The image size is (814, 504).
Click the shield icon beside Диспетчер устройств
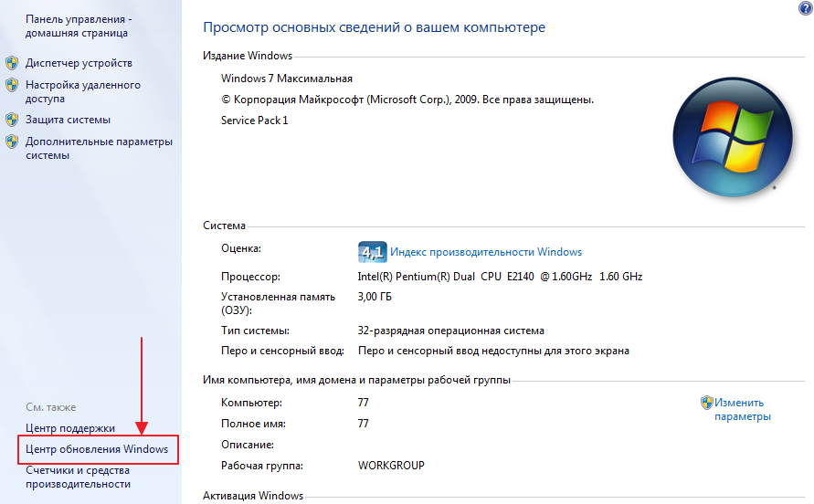(12, 63)
